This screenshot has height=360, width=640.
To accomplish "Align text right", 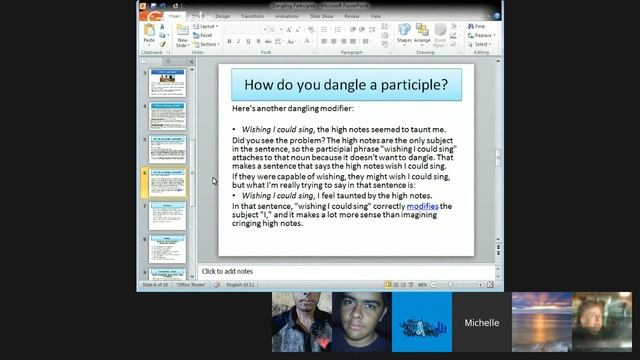I will click(343, 41).
